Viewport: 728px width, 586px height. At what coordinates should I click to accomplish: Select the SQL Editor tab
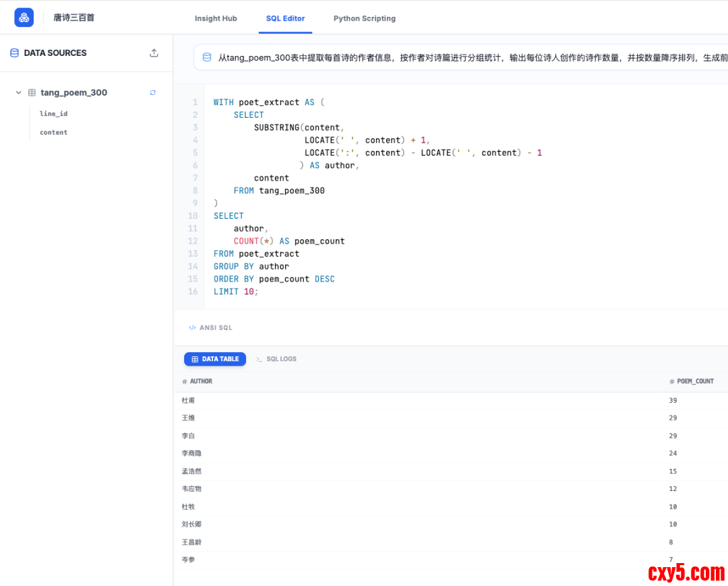point(285,18)
